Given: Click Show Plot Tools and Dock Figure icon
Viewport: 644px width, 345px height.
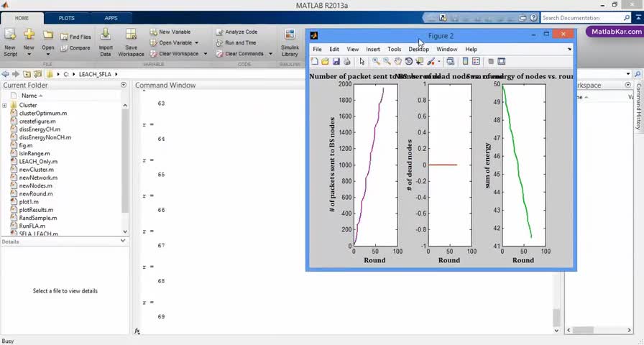Looking at the screenshot, I should click(x=502, y=62).
